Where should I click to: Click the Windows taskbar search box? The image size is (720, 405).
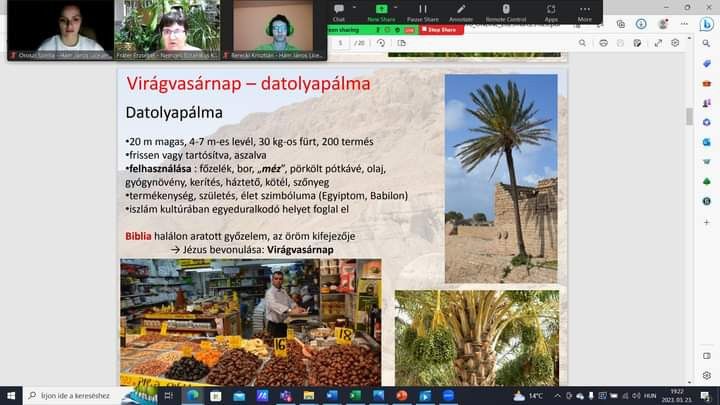(x=95, y=395)
